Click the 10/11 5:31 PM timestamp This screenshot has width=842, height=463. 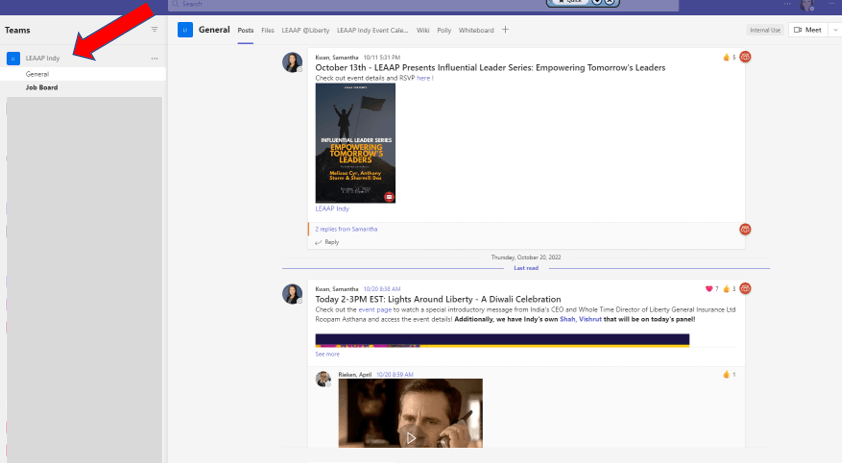382,57
